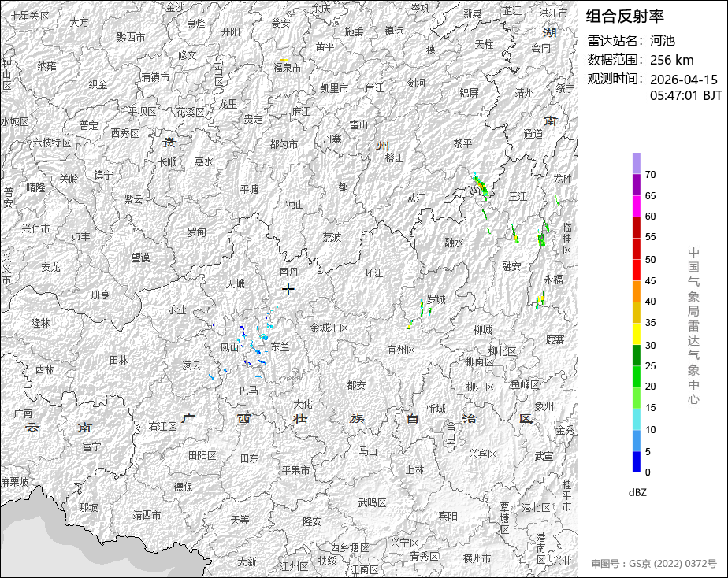Click the map label 独山
Screen dimensions: 728x578
(x=295, y=205)
